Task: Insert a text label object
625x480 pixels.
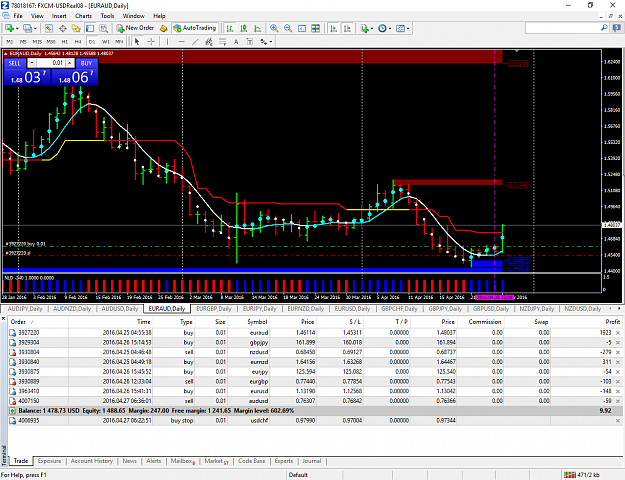Action: [x=250, y=41]
